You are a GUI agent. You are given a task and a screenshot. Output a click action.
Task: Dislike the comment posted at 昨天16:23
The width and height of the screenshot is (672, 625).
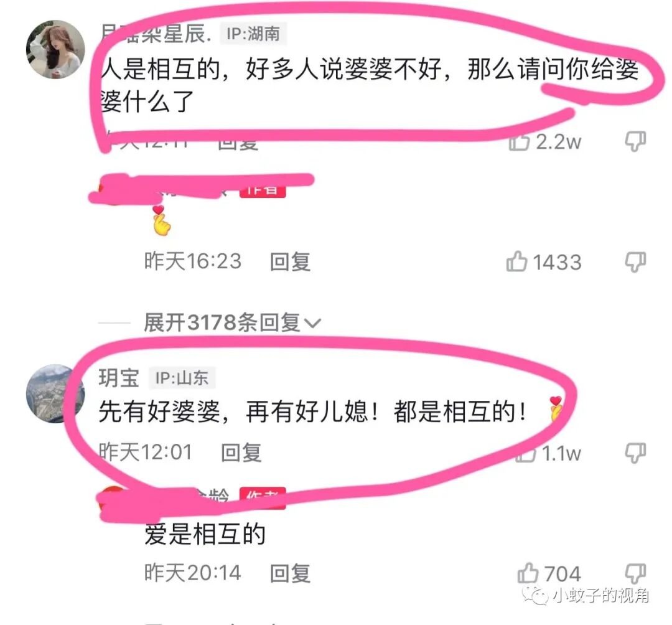pos(635,261)
